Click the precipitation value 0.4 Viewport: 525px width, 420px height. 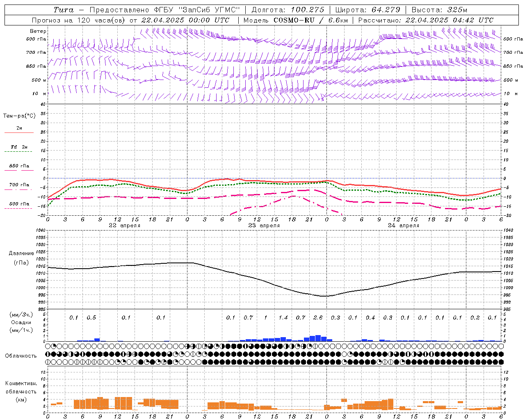point(370,317)
